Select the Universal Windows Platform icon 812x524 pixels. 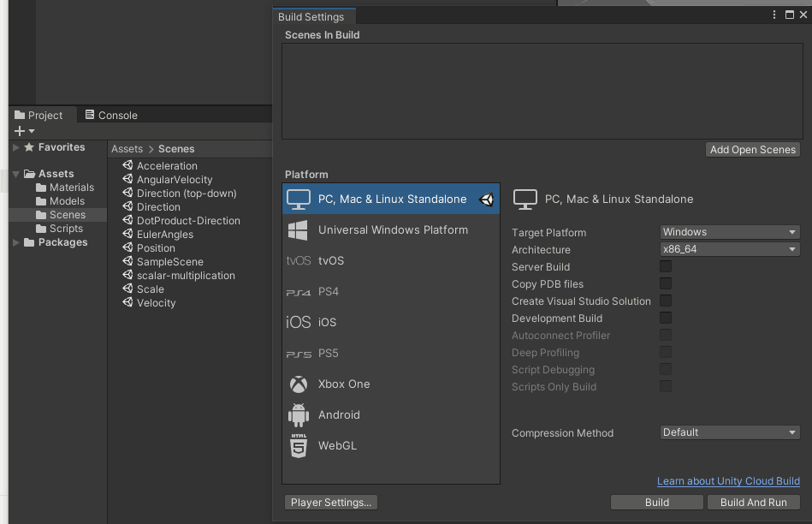298,230
